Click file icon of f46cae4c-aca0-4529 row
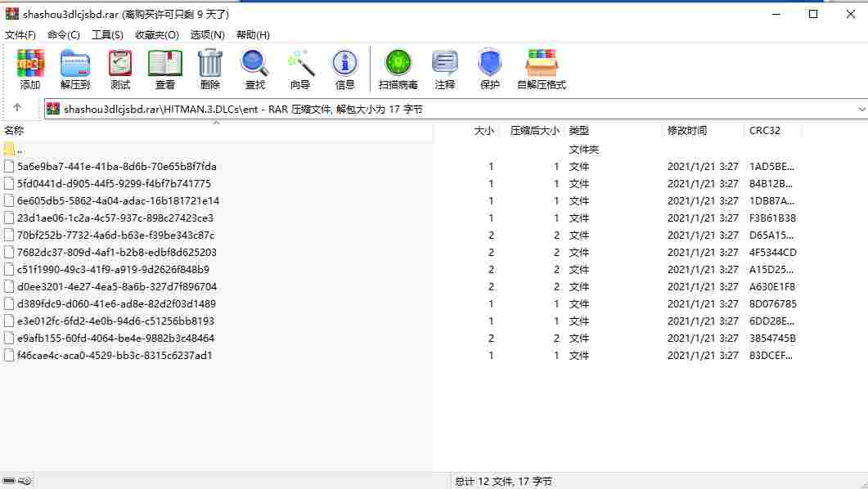Image resolution: width=868 pixels, height=489 pixels. tap(9, 356)
